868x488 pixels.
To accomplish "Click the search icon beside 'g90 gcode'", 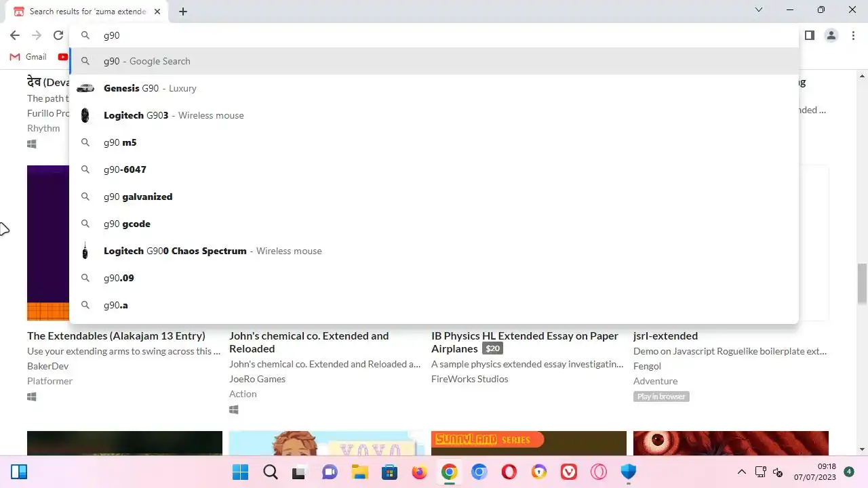I will (x=85, y=224).
